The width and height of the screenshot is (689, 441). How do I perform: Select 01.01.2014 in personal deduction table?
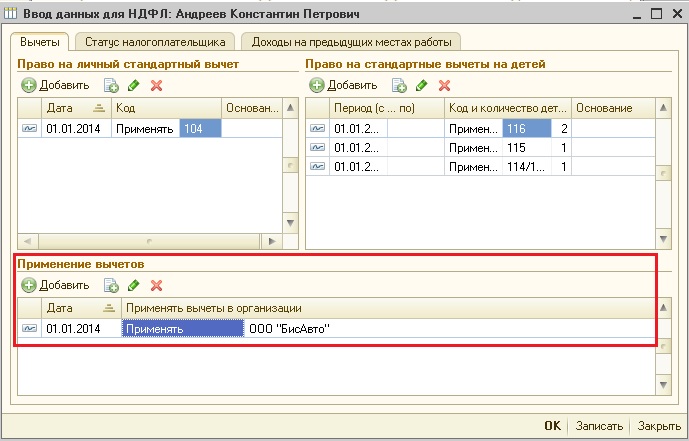pyautogui.click(x=76, y=129)
